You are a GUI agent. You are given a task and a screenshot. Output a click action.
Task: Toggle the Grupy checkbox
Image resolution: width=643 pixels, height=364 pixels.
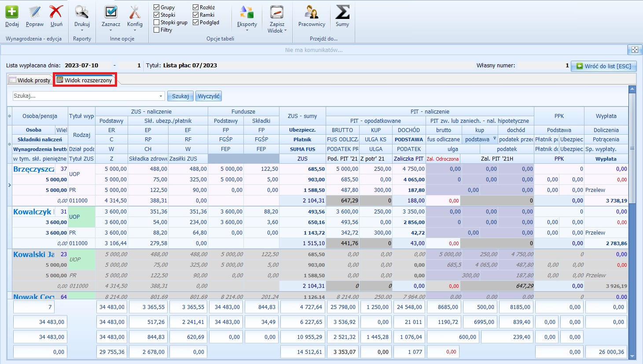coord(156,7)
